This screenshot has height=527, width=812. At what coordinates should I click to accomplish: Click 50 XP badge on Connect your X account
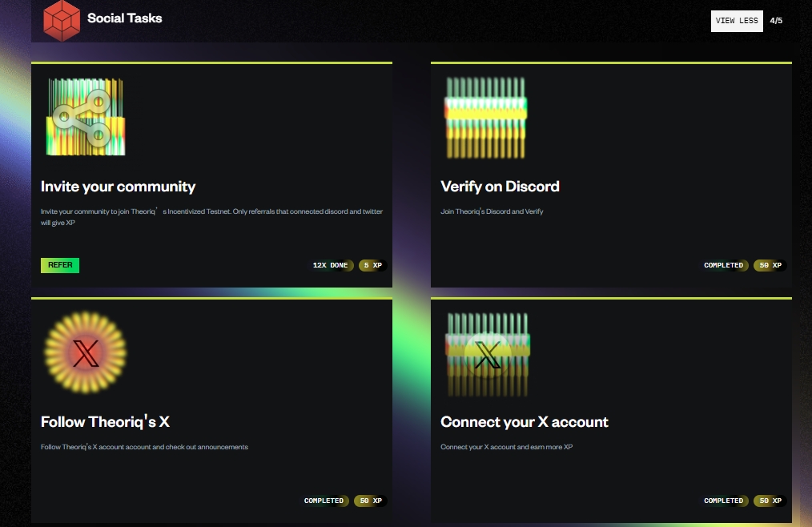(x=770, y=501)
